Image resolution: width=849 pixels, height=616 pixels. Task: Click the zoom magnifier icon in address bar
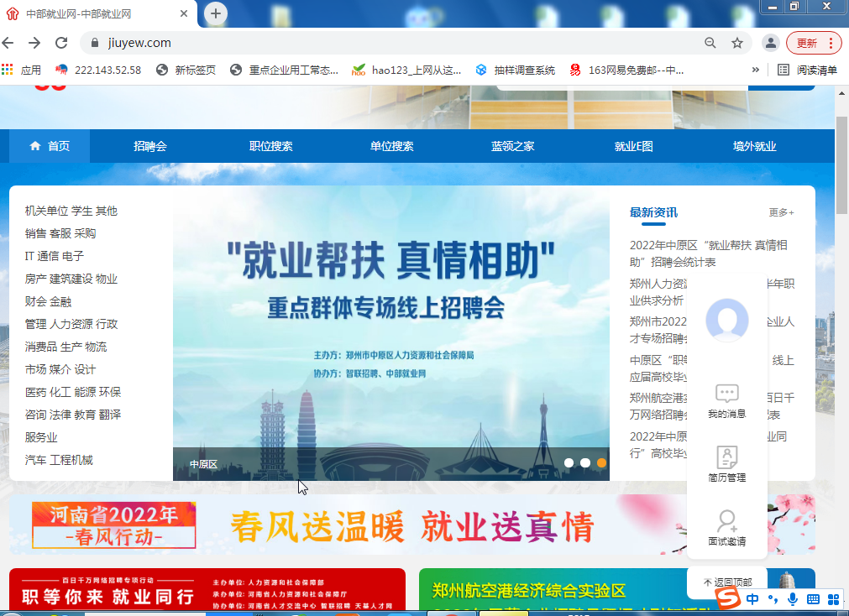[710, 43]
